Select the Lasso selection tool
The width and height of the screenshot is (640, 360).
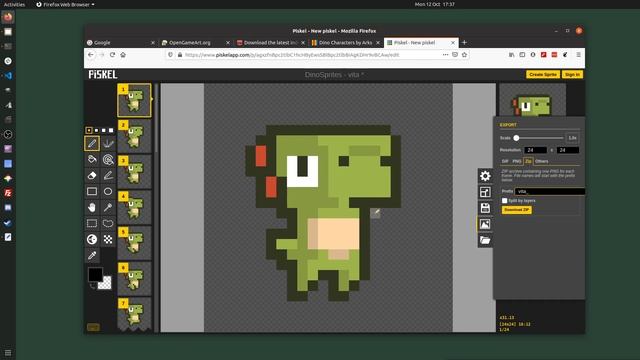pyautogui.click(x=108, y=223)
